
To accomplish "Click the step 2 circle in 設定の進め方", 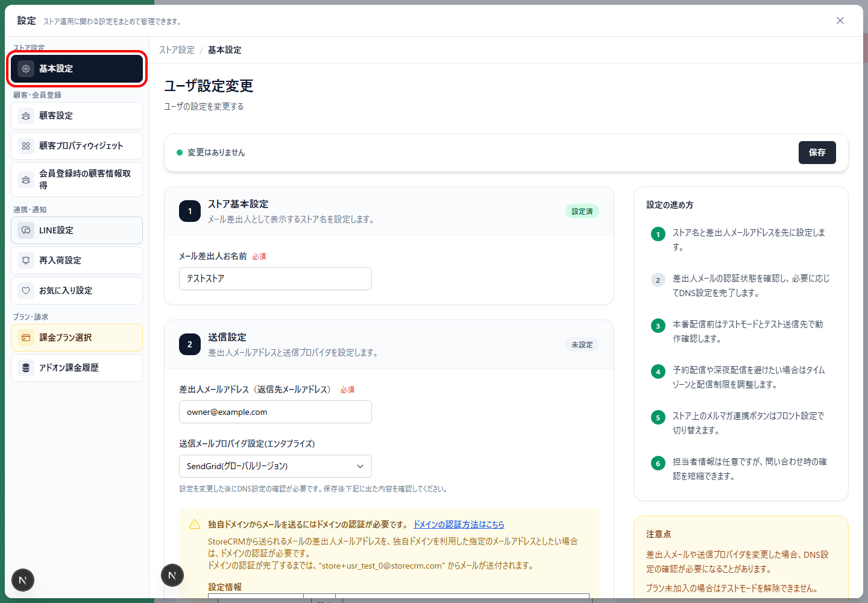I will tap(658, 280).
